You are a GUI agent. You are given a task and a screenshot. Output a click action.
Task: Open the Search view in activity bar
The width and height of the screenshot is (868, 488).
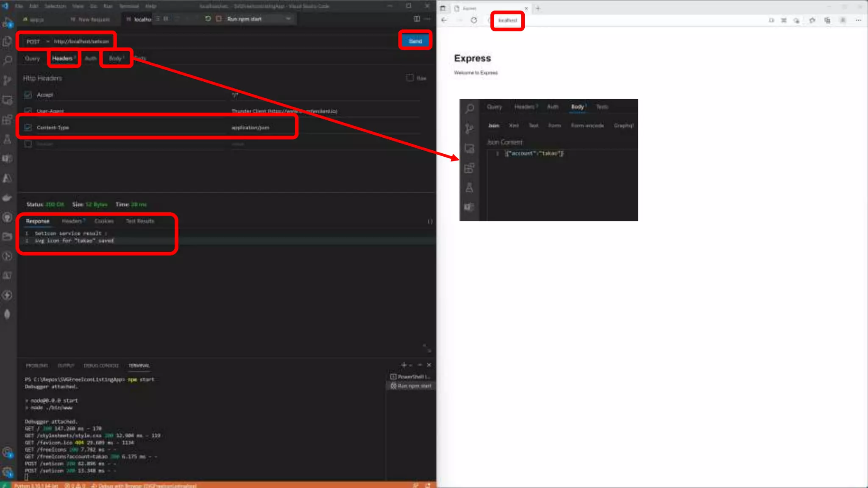click(7, 61)
